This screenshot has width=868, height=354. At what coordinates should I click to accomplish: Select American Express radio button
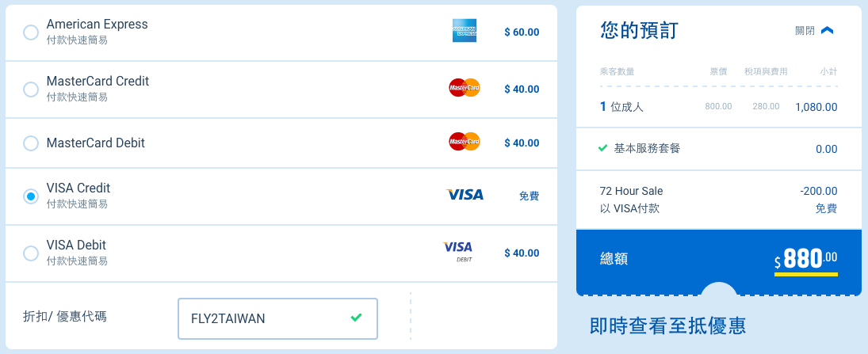point(30,32)
